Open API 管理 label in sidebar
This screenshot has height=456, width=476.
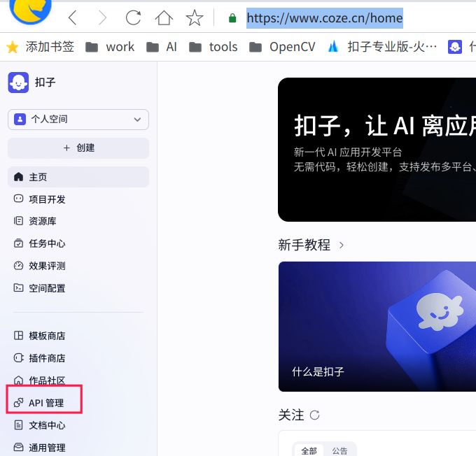point(46,403)
